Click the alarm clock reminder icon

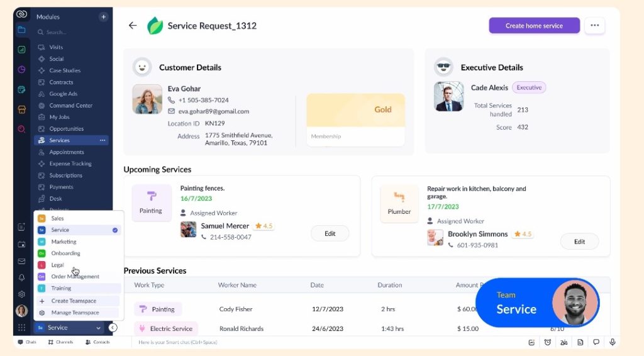coord(548,342)
